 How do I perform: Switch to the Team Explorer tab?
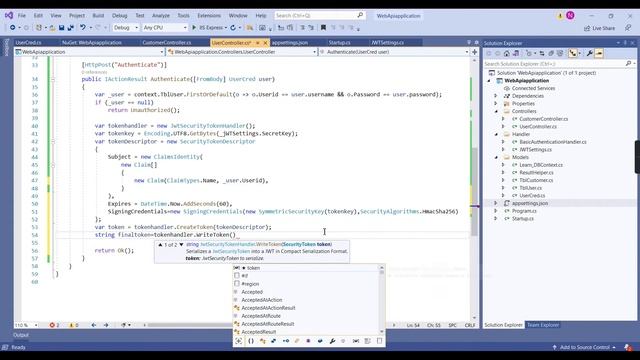pyautogui.click(x=543, y=325)
